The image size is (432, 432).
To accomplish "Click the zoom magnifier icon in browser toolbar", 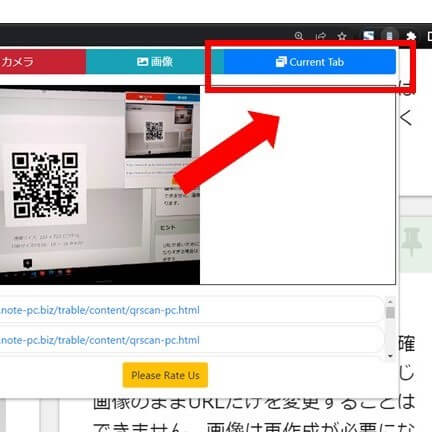I will tap(299, 36).
